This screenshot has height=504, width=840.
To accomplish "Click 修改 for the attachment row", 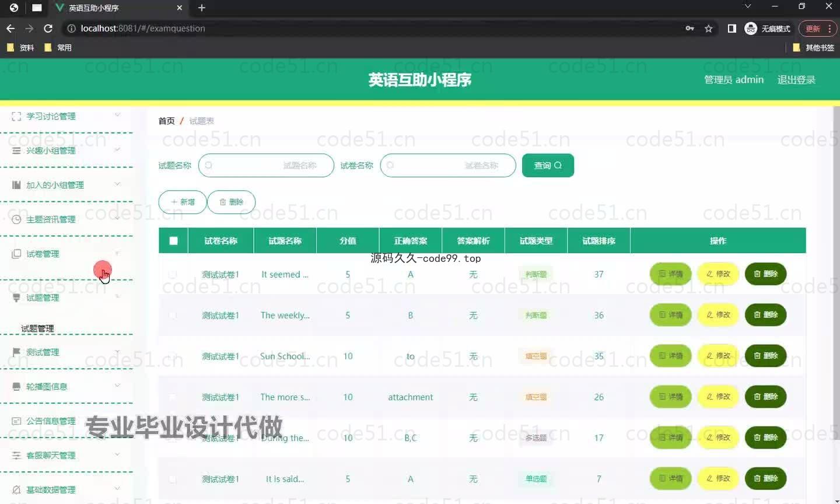I will pos(718,397).
